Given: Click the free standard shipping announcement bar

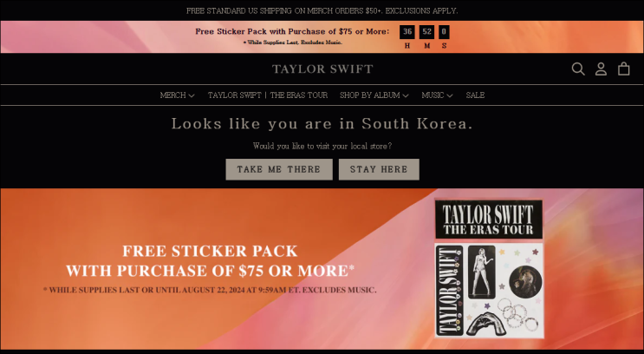Looking at the screenshot, I should [x=322, y=10].
